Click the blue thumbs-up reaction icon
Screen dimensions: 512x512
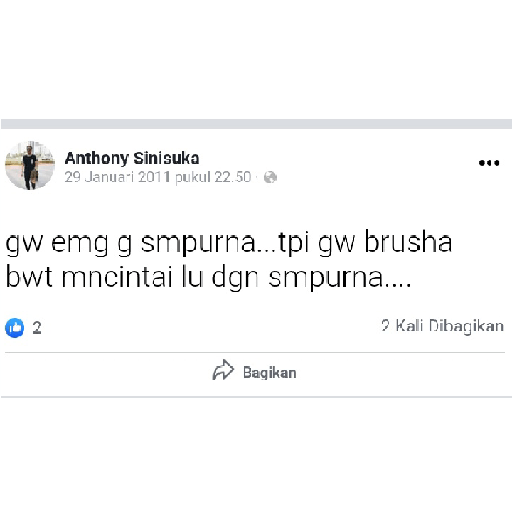15,328
